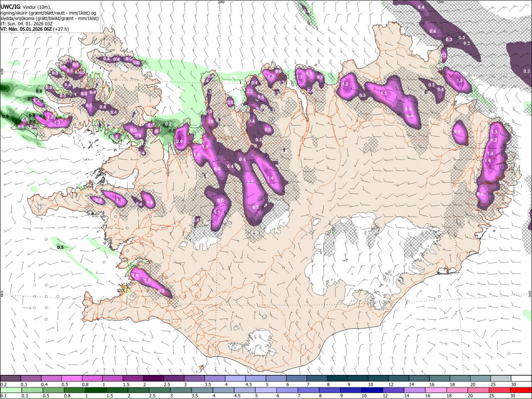Viewport: 532px width, 399px height.
Task: Pick grey-teal snow swatch between 18 and 20
Action: point(459,379)
